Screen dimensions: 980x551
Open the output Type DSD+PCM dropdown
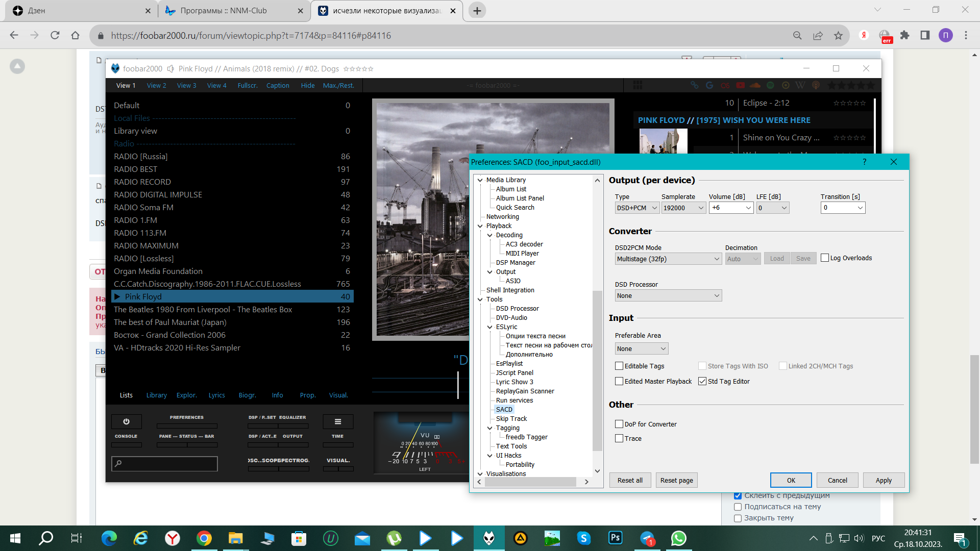tap(637, 208)
